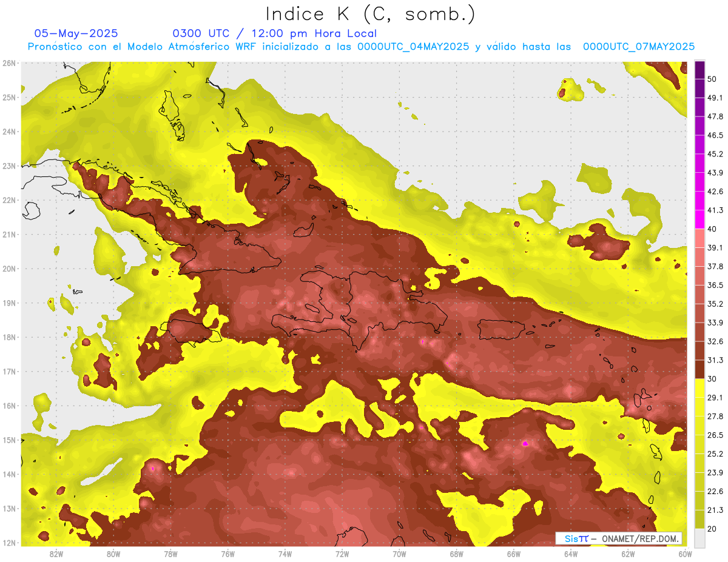The width and height of the screenshot is (728, 562).
Task: Click the chart title "Indice K (C, somb.)"
Action: click(371, 15)
